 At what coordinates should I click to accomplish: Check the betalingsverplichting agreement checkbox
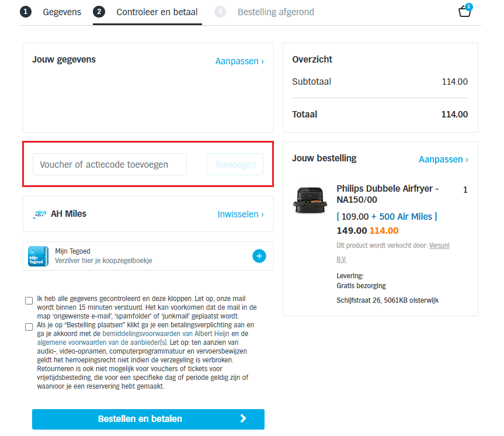click(x=29, y=327)
